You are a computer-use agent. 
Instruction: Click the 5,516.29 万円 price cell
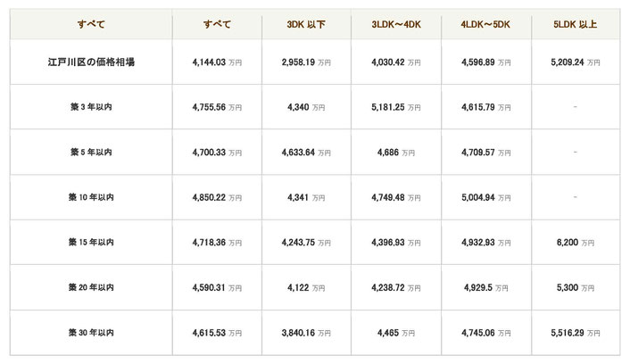575,333
